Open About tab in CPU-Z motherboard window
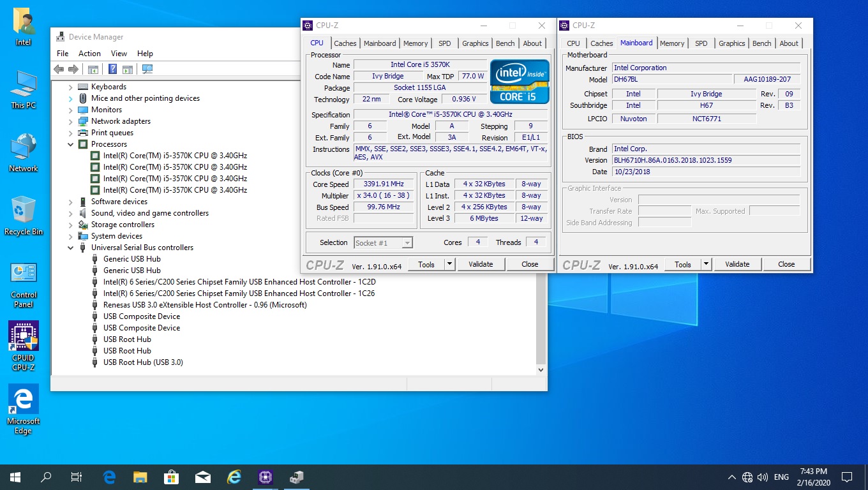Screen dimensions: 868x490 point(789,43)
